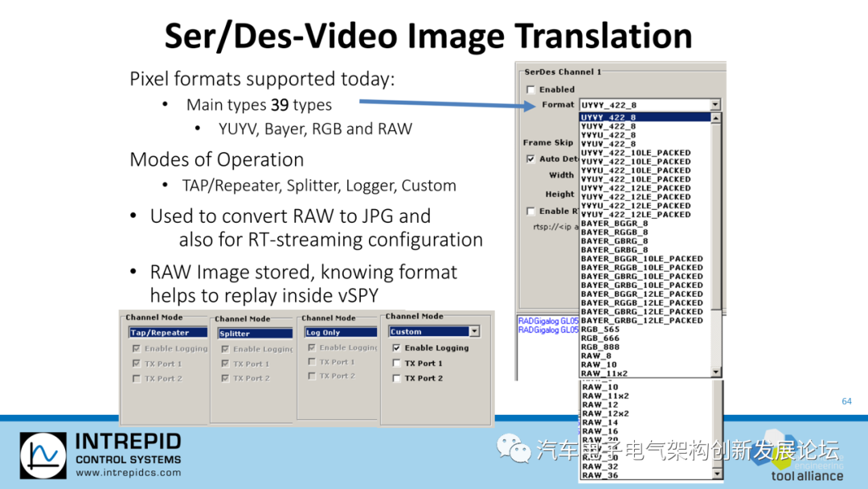Open the Format dropdown arrow
This screenshot has height=489, width=868.
click(x=715, y=105)
